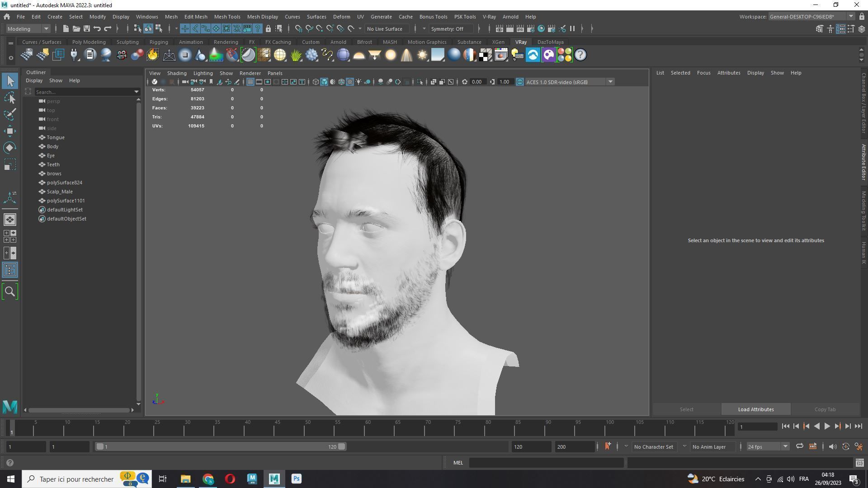Click the checker pattern shelf icon
868x488 pixels.
tap(486, 55)
